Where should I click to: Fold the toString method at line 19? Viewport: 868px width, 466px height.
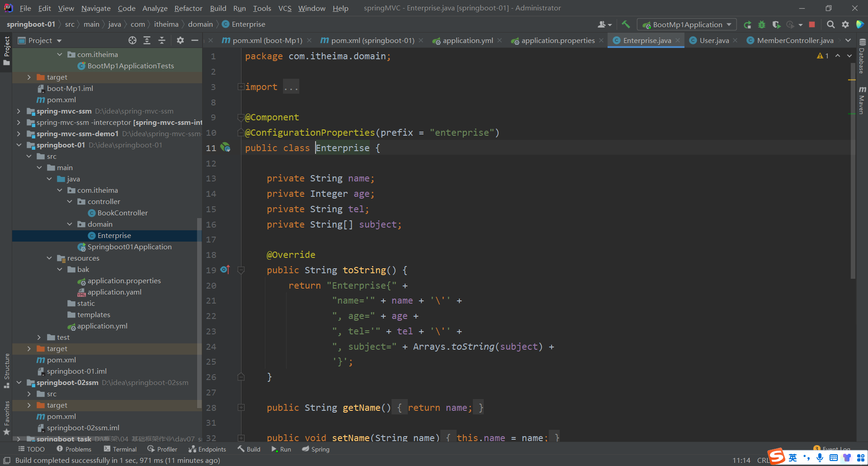[241, 270]
